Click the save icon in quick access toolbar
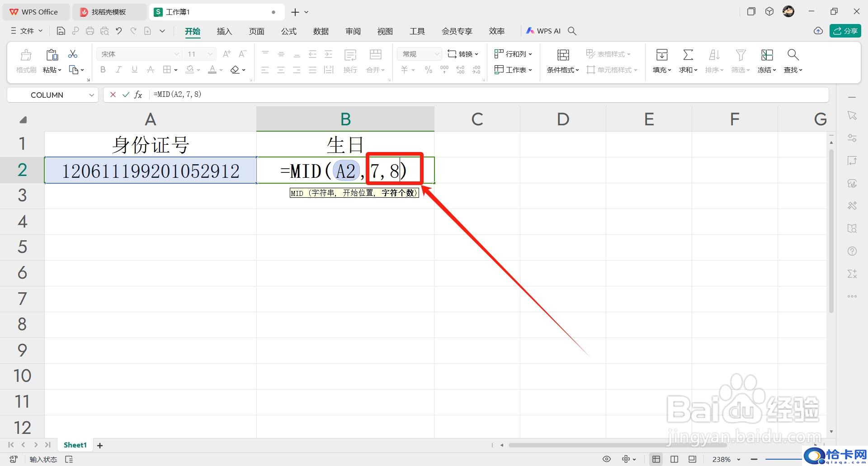The width and height of the screenshot is (868, 466). [x=61, y=31]
